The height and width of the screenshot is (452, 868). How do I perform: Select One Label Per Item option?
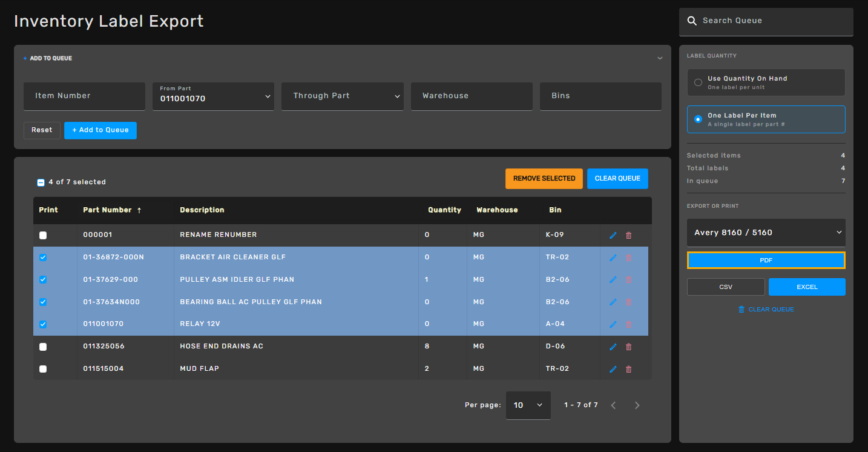[x=766, y=119]
